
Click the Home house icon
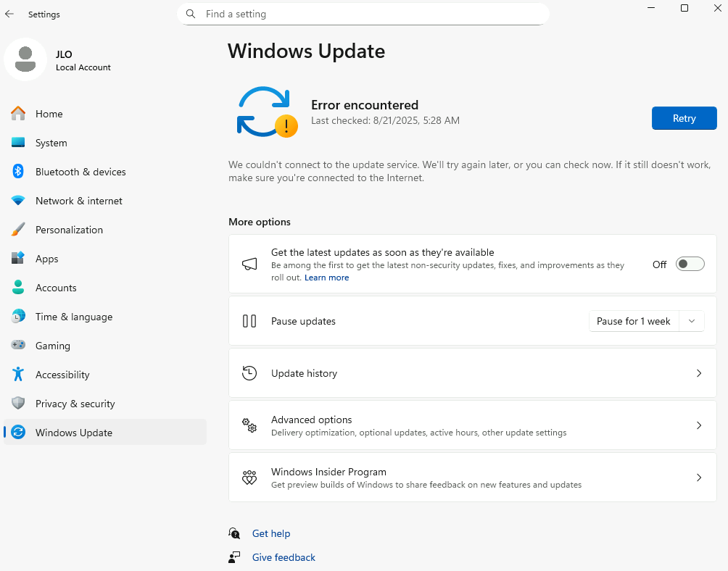18,114
